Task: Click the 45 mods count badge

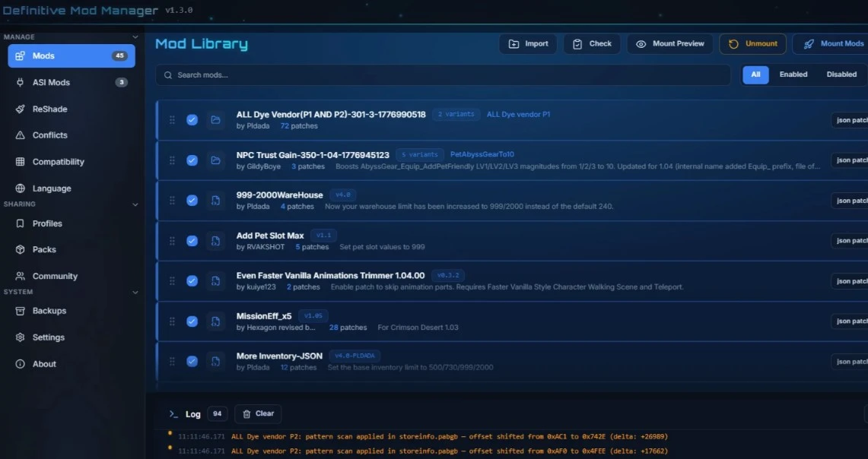Action: tap(119, 55)
